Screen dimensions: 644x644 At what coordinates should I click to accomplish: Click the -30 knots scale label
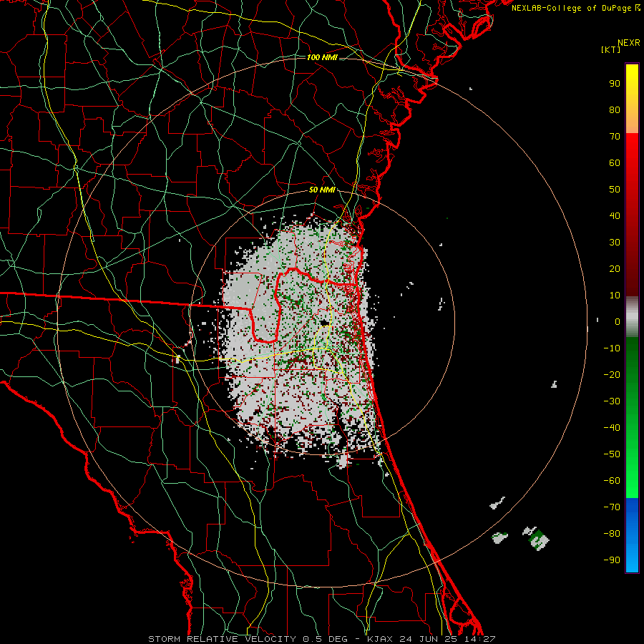[612, 401]
